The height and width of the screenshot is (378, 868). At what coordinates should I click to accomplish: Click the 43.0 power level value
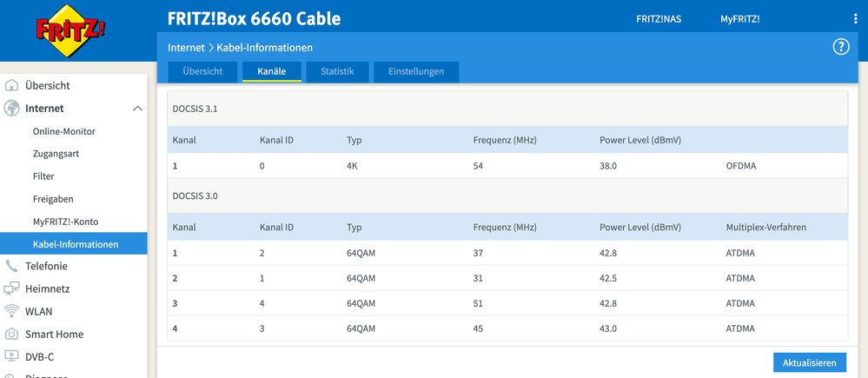tap(608, 328)
